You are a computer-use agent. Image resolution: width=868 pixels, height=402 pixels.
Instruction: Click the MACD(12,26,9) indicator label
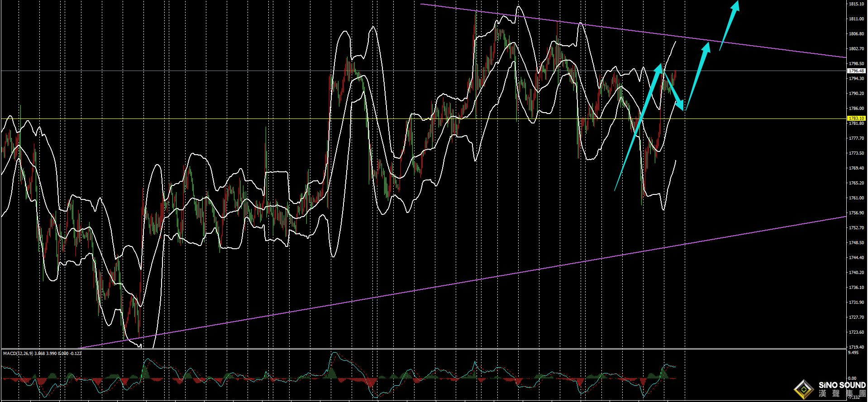(x=18, y=353)
